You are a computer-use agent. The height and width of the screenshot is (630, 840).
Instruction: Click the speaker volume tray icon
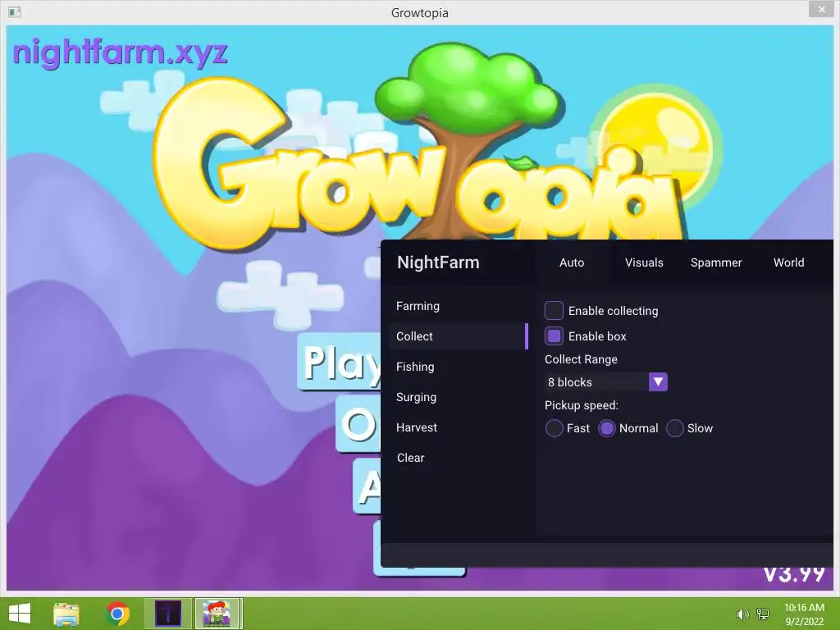click(x=742, y=614)
